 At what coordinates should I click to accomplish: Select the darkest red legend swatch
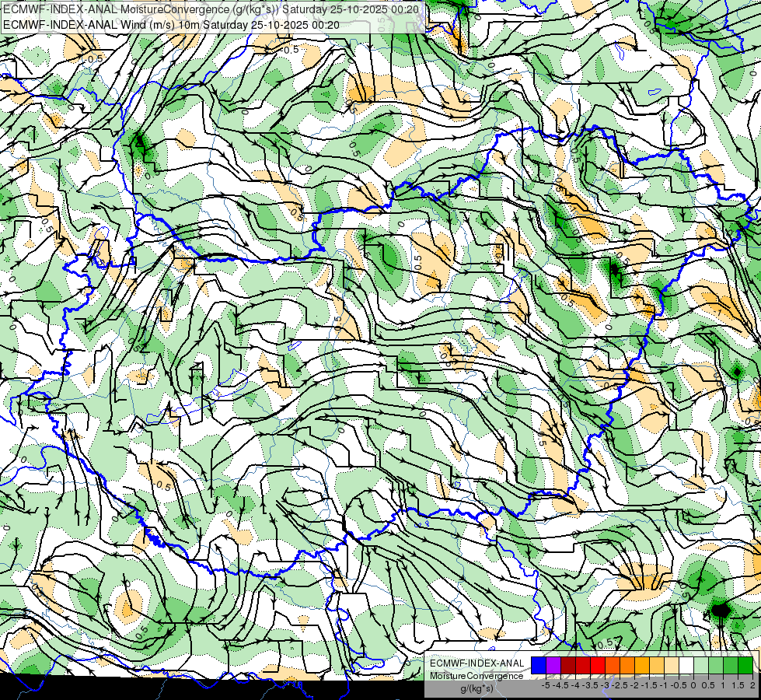click(x=568, y=665)
